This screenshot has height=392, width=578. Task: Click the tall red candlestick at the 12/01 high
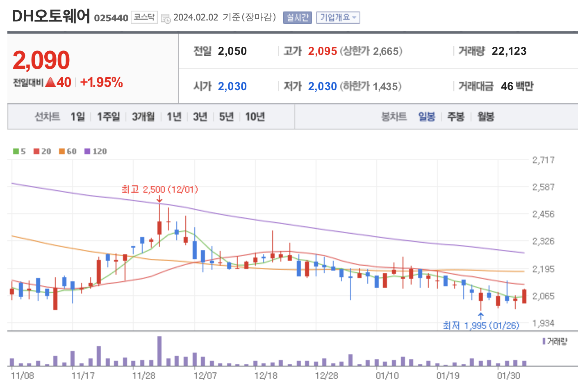click(x=159, y=225)
